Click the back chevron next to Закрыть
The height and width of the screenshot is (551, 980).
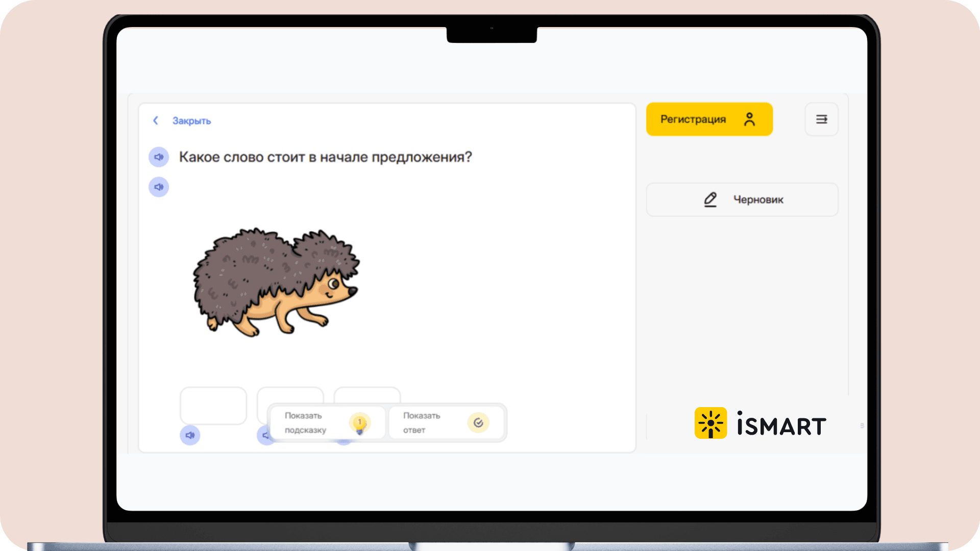[x=156, y=120]
